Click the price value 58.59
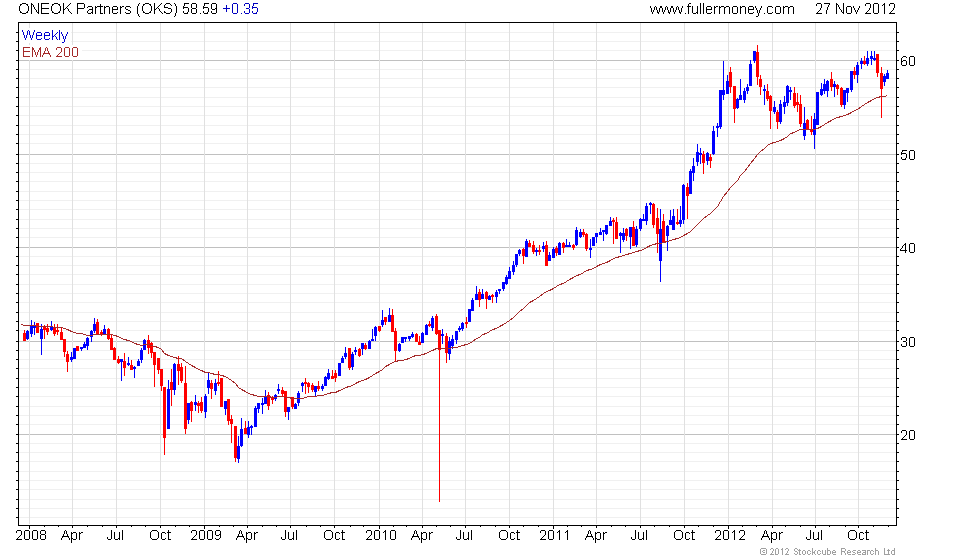 200,9
